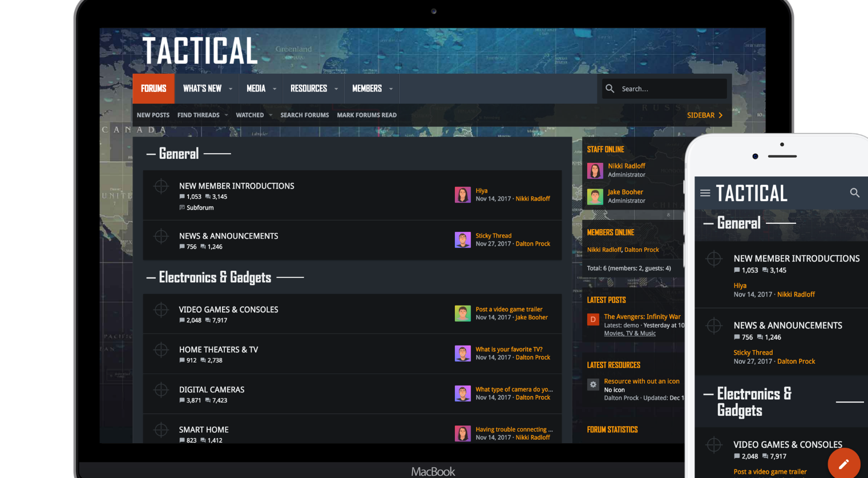
Task: Toggle the Sidebar chevron
Action: pos(720,115)
